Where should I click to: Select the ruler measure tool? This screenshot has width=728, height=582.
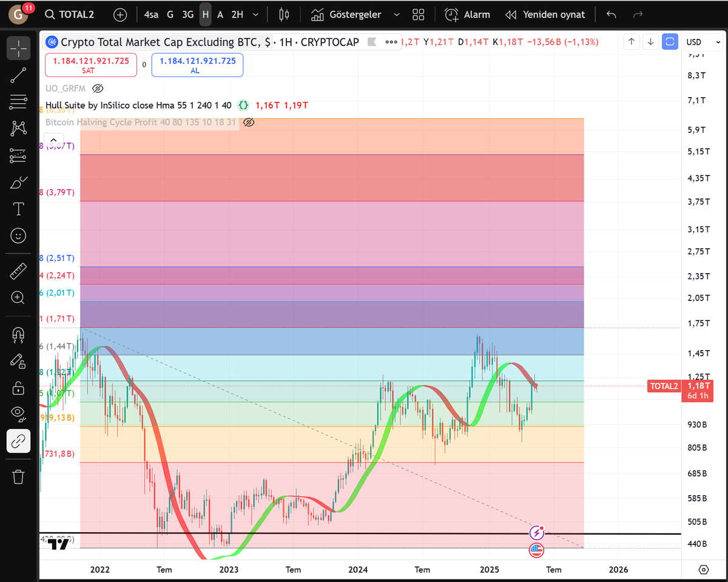(x=18, y=271)
